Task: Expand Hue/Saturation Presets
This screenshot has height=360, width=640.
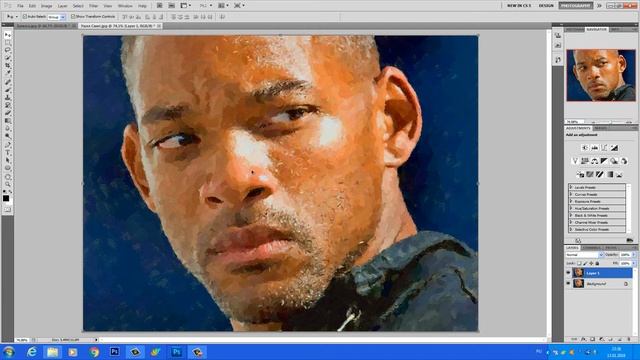Action: click(571, 208)
